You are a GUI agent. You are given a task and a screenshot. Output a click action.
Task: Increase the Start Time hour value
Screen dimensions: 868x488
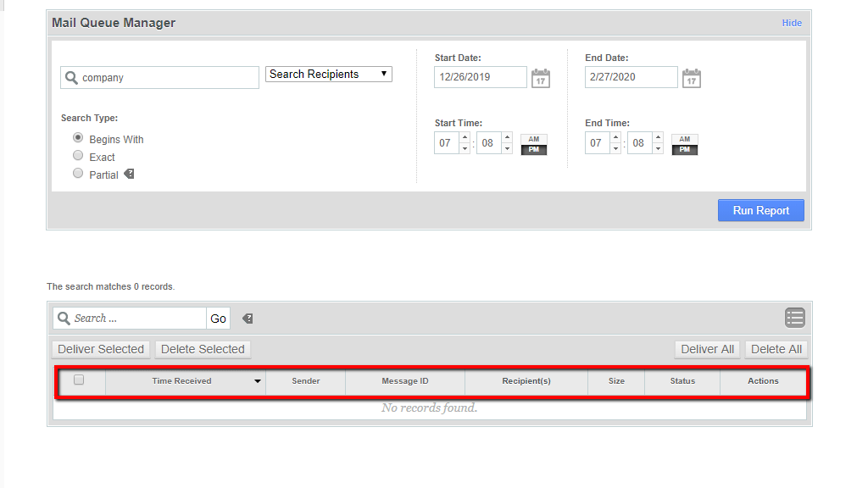pyautogui.click(x=464, y=138)
